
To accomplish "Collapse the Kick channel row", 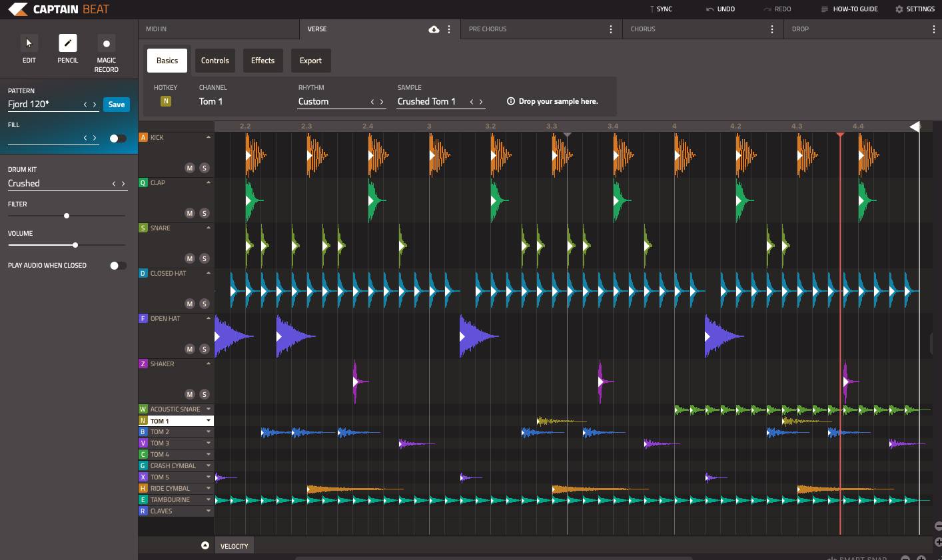I will (x=209, y=137).
